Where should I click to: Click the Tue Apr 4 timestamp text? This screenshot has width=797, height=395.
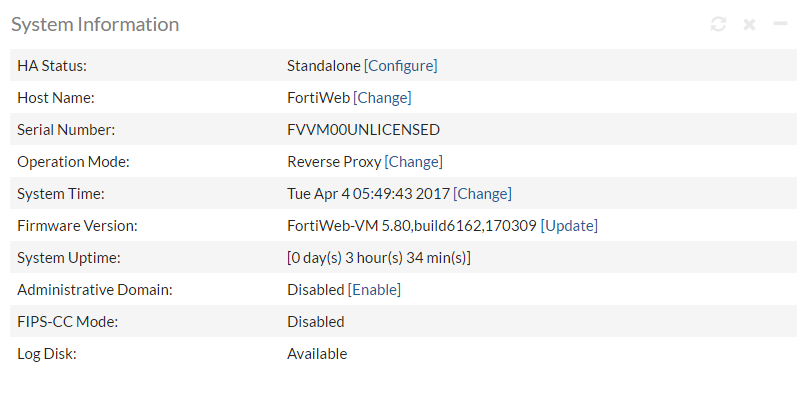369,194
